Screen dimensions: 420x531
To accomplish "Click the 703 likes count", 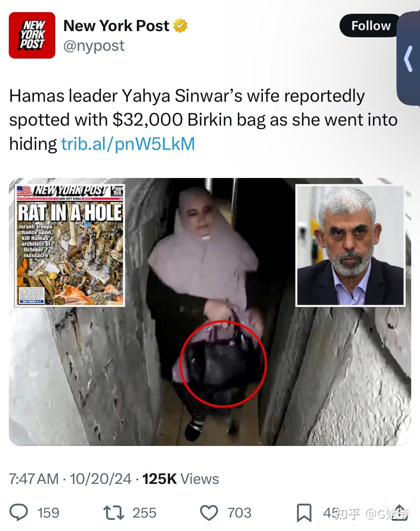I will point(239,513).
